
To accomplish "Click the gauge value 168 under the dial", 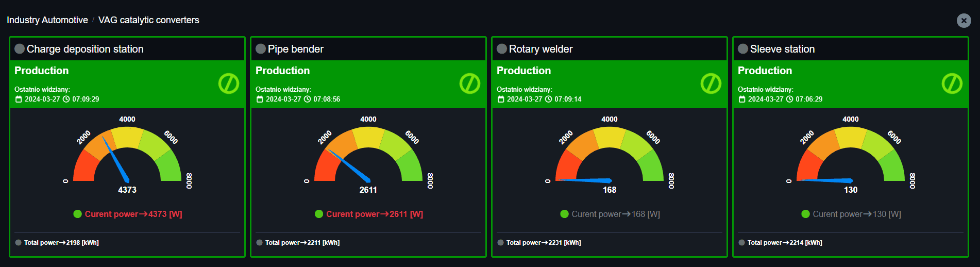I will point(610,190).
